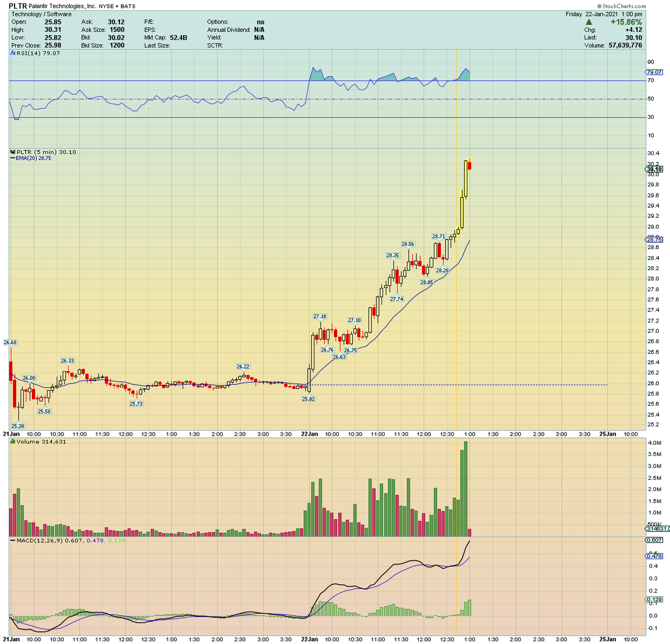The height and width of the screenshot is (644, 670).
Task: Click the MACD line marker icon
Action: 13,541
